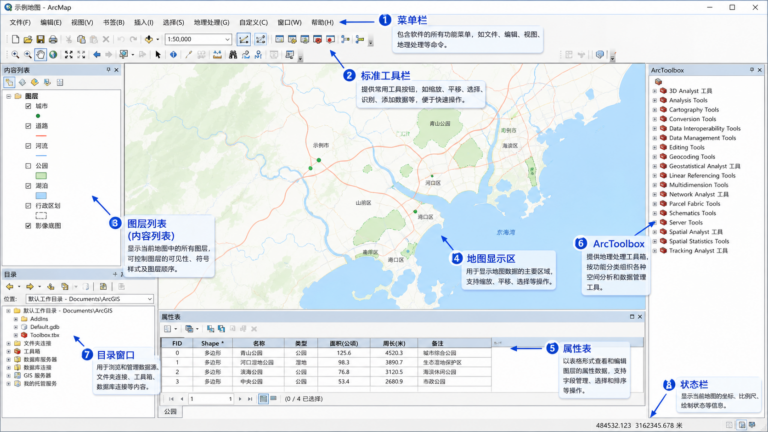Enable the 公园 layer checkbox
The height and width of the screenshot is (432, 768).
coord(28,166)
